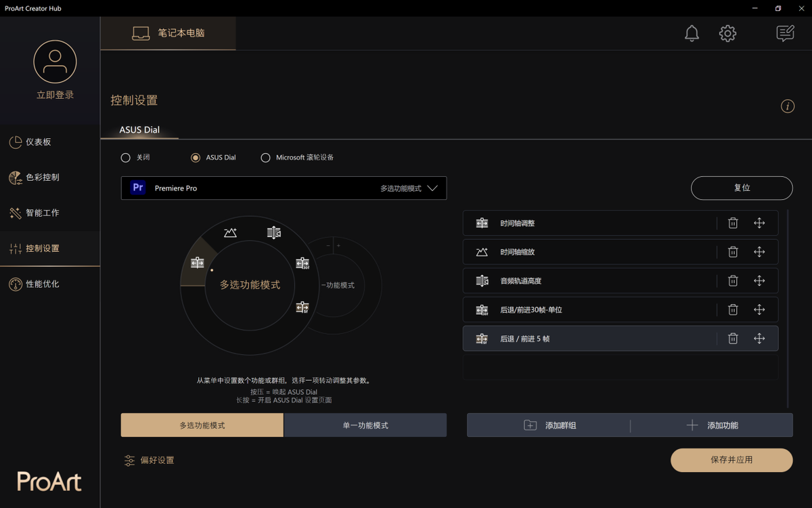Click the 多选功能模式 dial center
Screen dimensions: 812x508
250,285
